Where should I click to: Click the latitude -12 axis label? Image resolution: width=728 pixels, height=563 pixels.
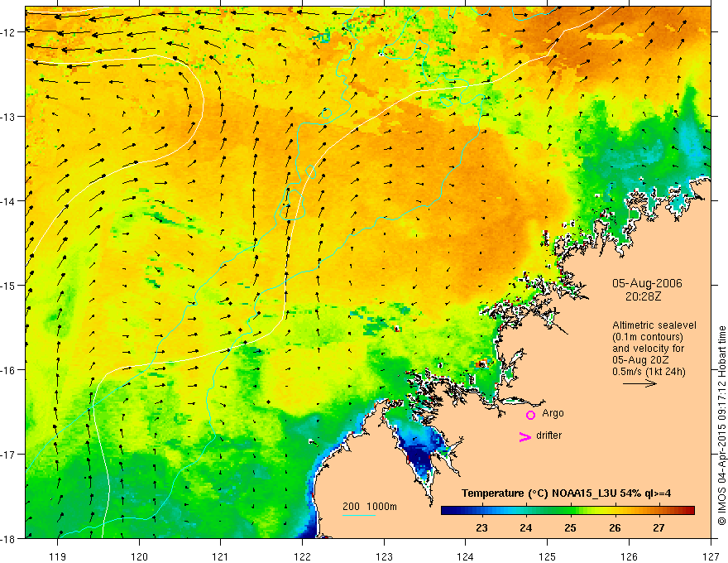(9, 32)
